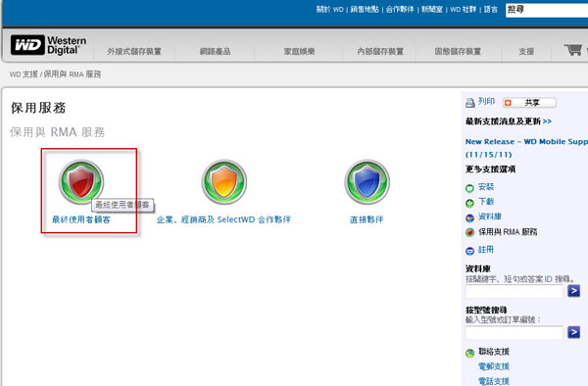588x386 pixels.
Task: Open the 共享 share button
Action: [529, 102]
